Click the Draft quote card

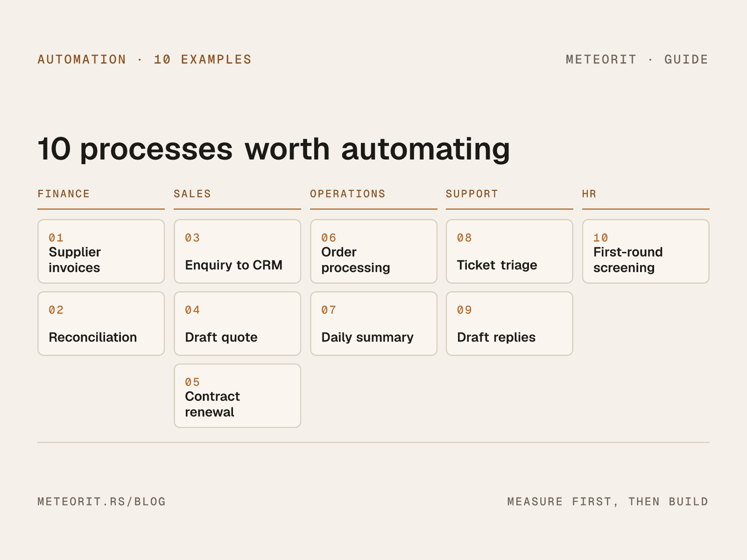point(237,324)
